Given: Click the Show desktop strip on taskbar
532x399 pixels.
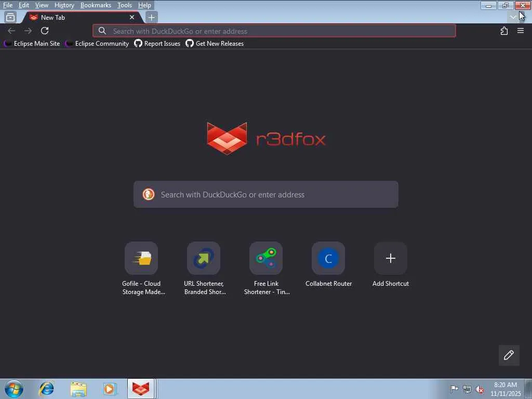Looking at the screenshot, I should click(x=528, y=389).
